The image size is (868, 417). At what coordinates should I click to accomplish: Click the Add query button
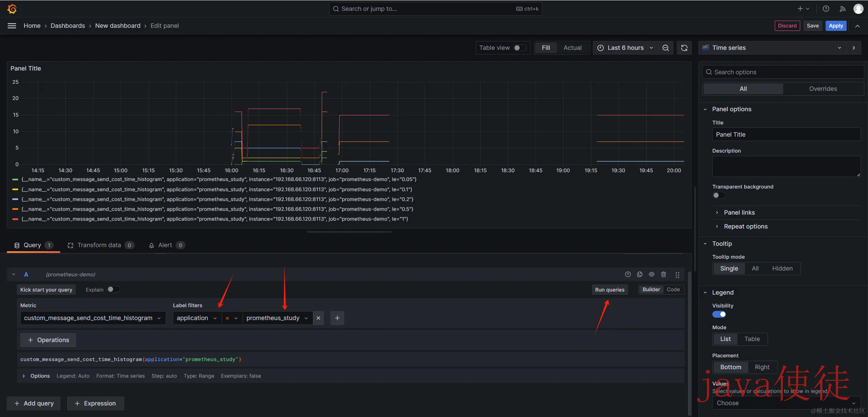tap(34, 403)
